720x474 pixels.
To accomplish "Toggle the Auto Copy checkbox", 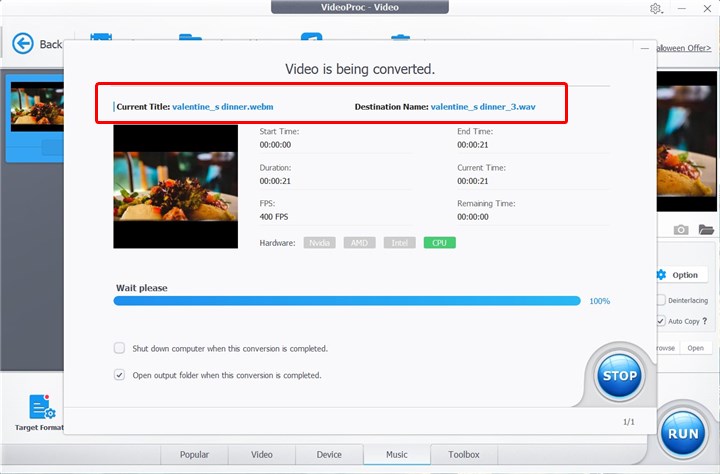I will tap(661, 321).
